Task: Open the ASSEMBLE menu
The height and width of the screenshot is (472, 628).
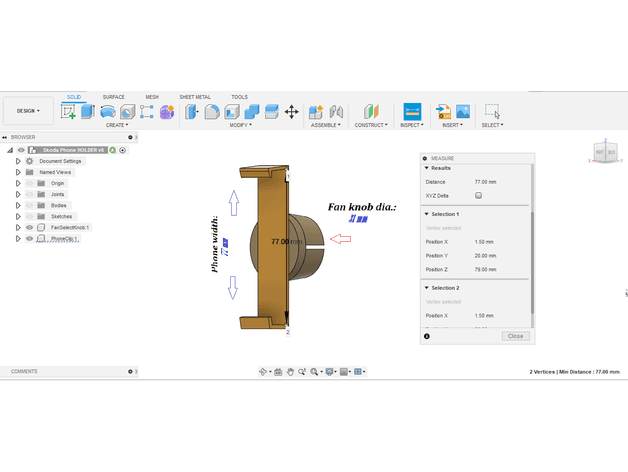Action: point(326,125)
